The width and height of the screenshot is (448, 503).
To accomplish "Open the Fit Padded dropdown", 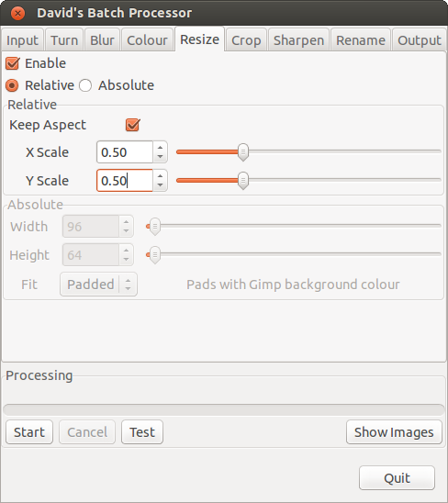I will (98, 285).
